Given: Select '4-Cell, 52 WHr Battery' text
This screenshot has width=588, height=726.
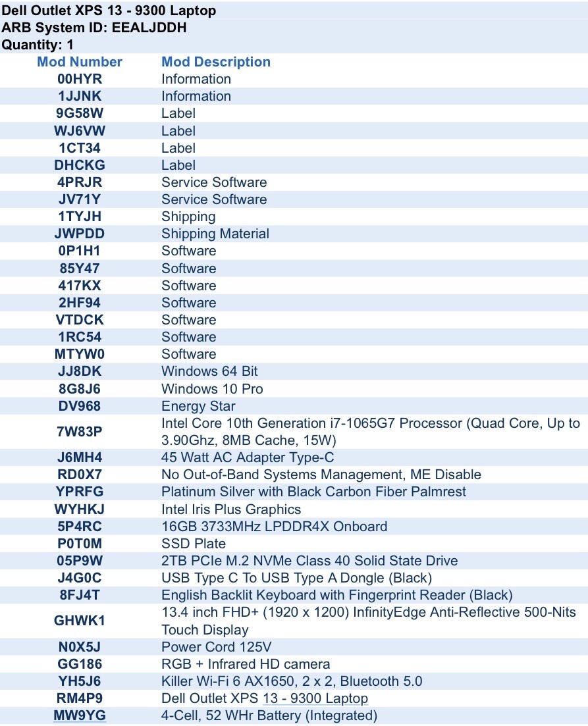Looking at the screenshot, I should pyautogui.click(x=232, y=715).
